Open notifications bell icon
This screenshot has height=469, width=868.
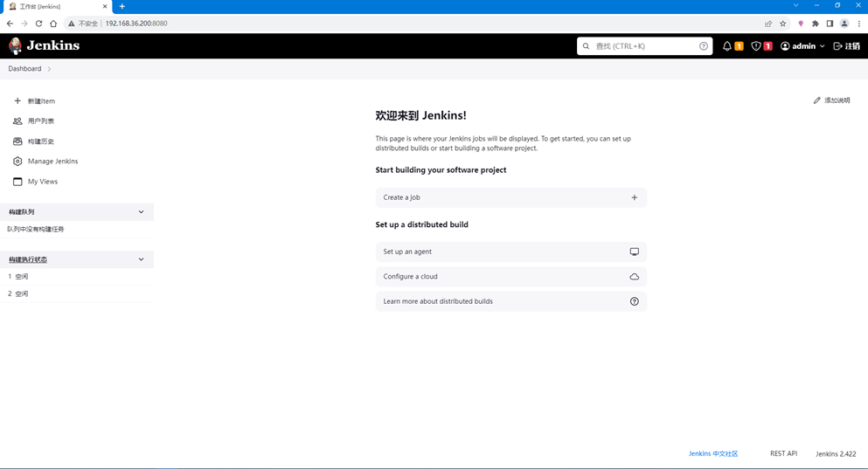pyautogui.click(x=727, y=46)
